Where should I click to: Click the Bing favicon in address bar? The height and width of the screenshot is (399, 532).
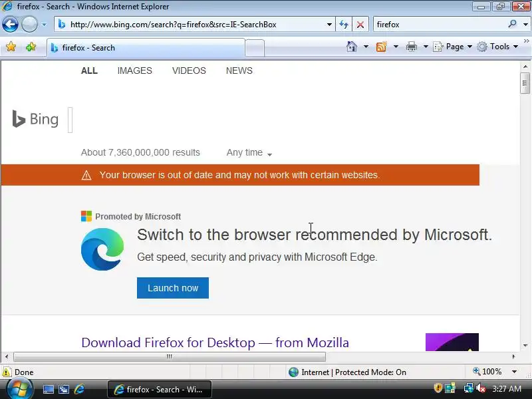coord(61,25)
